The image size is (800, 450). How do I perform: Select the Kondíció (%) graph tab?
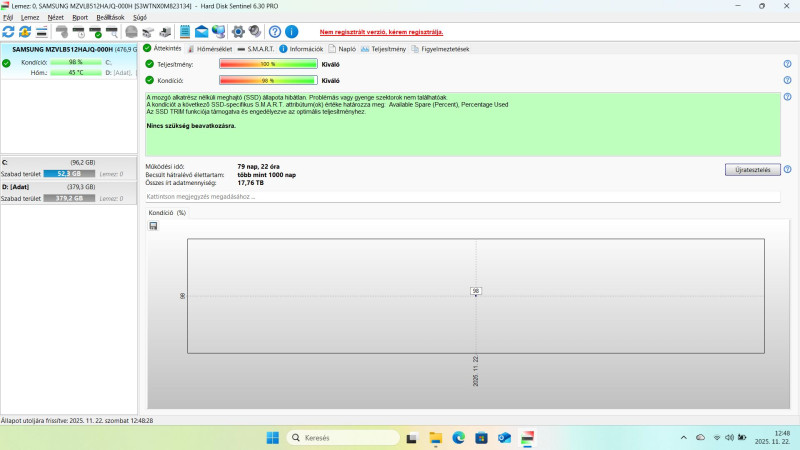[x=167, y=213]
